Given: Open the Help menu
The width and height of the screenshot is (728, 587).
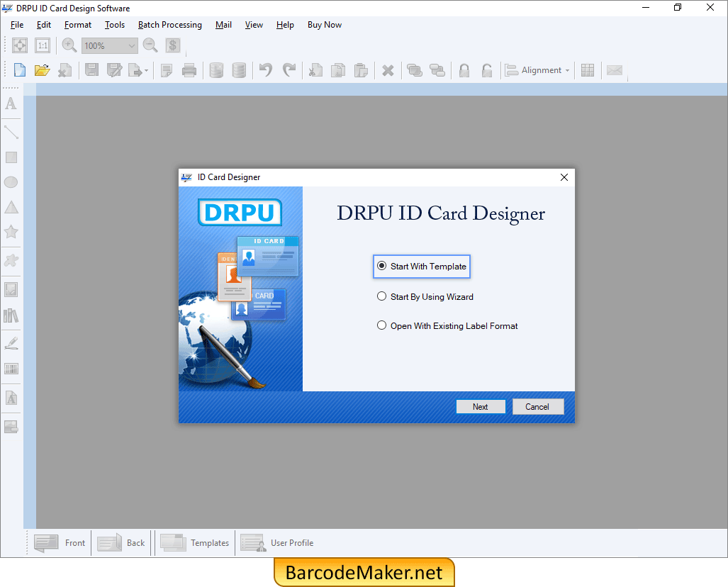Looking at the screenshot, I should [285, 25].
